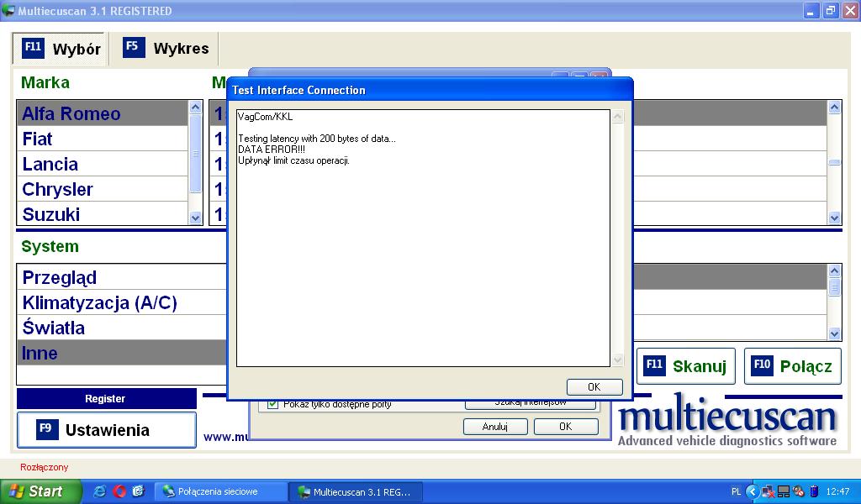Toggle the 'Pokaż tylko dostępne porty' checkbox

272,404
